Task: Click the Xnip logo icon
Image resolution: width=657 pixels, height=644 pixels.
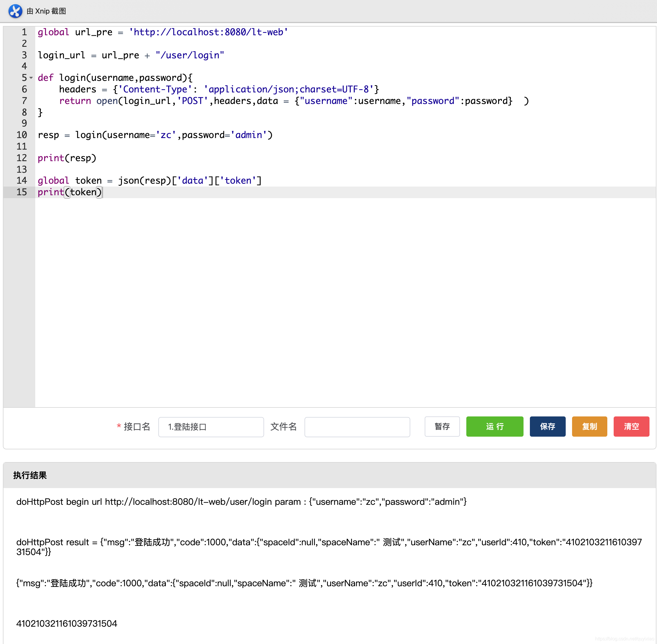Action: pos(15,11)
